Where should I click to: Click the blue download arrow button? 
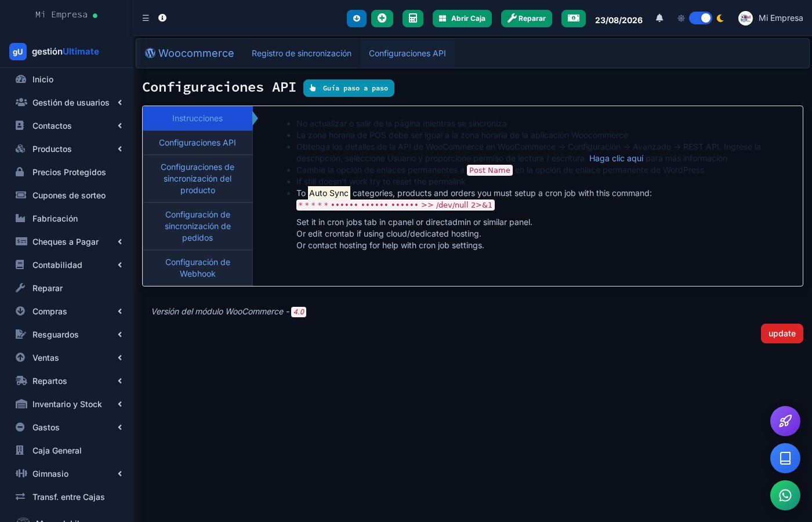pyautogui.click(x=357, y=19)
